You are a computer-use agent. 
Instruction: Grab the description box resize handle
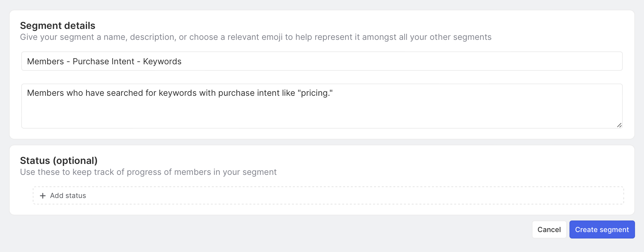619,125
